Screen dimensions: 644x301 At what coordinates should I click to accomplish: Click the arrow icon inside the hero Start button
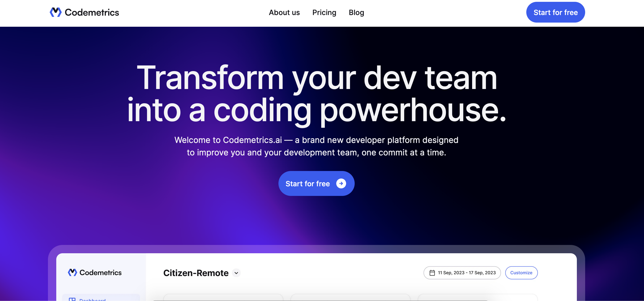click(x=341, y=183)
